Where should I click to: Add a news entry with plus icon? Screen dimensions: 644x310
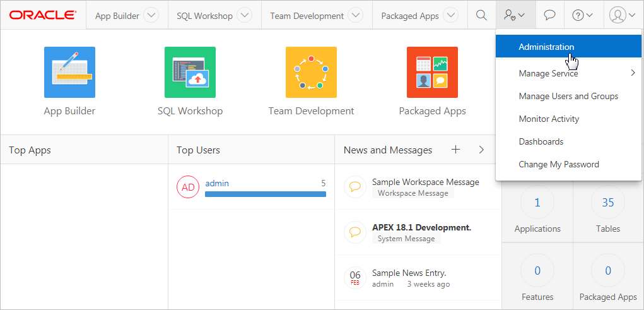[x=455, y=150]
